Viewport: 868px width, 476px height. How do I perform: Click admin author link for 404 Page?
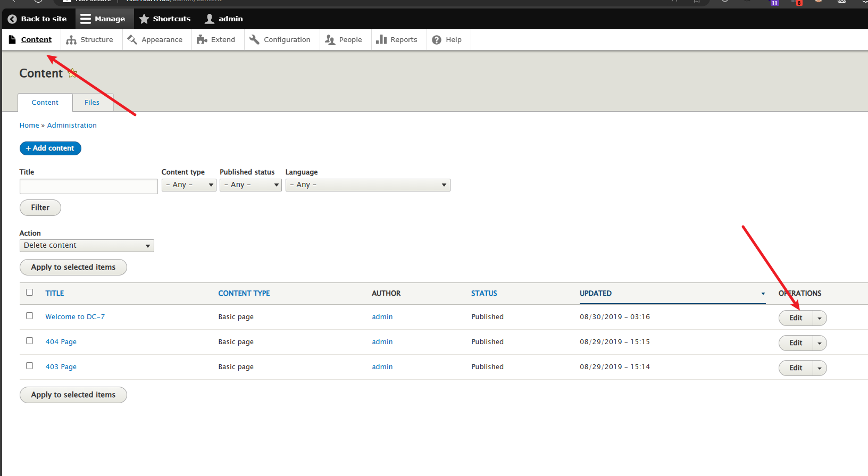click(382, 341)
